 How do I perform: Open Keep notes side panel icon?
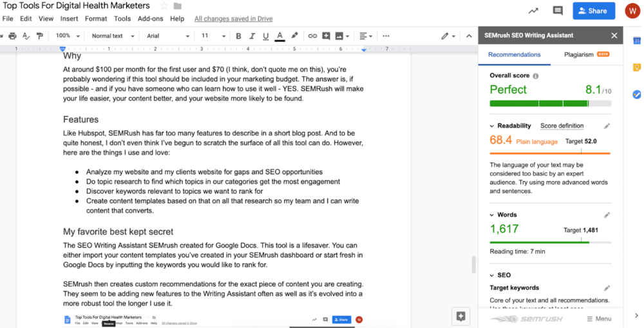[x=637, y=68]
